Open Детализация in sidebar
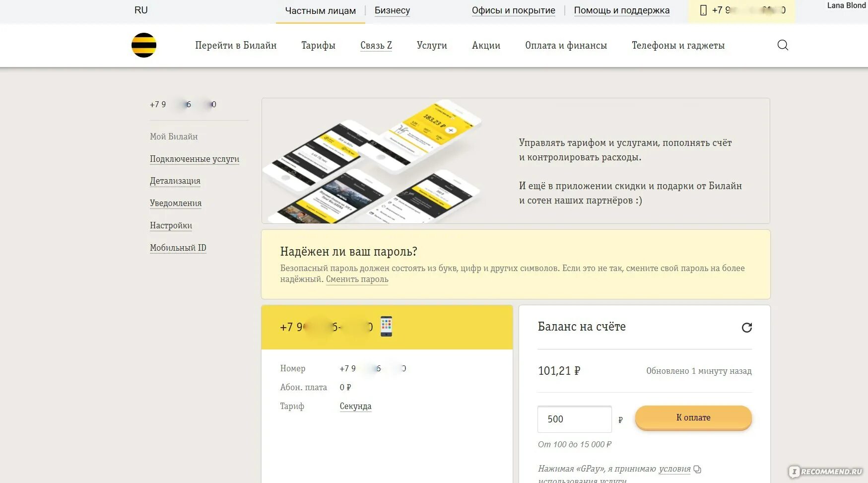This screenshot has height=483, width=868. pyautogui.click(x=175, y=181)
